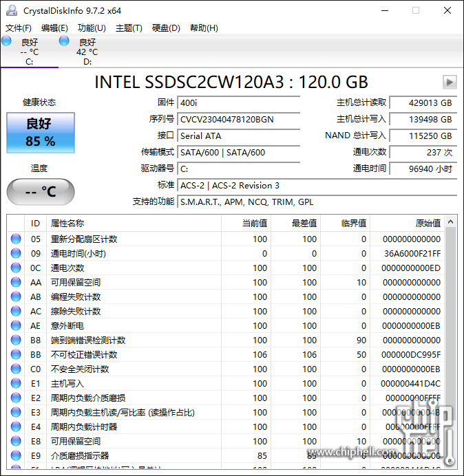Click the status dot for row 09

point(16,254)
